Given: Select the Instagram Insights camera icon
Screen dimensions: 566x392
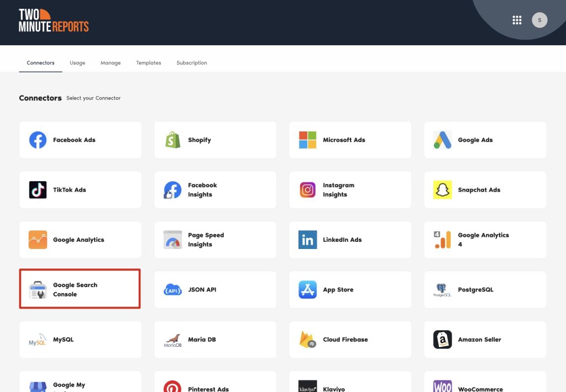Looking at the screenshot, I should click(307, 190).
